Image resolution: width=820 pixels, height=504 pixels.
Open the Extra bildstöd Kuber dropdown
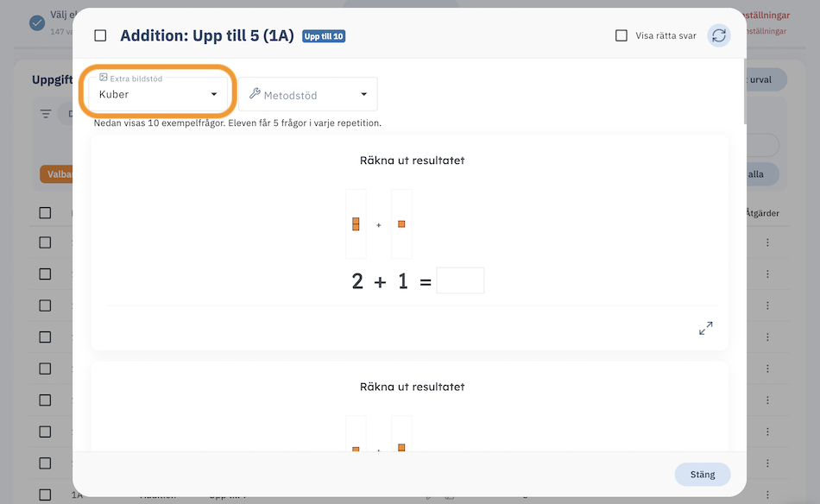(x=158, y=94)
